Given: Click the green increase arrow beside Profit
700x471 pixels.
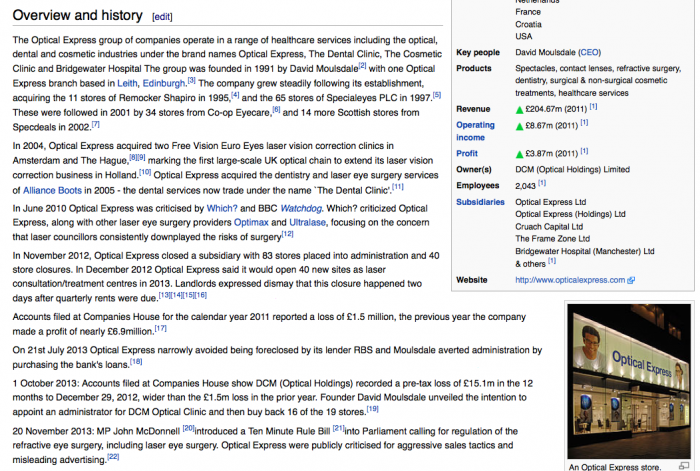Looking at the screenshot, I should tap(519, 154).
